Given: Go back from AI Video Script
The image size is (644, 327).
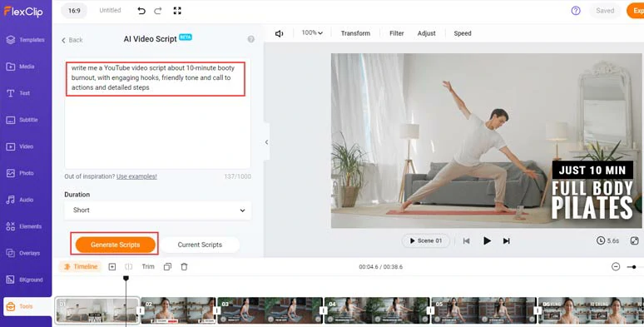Looking at the screenshot, I should point(72,40).
